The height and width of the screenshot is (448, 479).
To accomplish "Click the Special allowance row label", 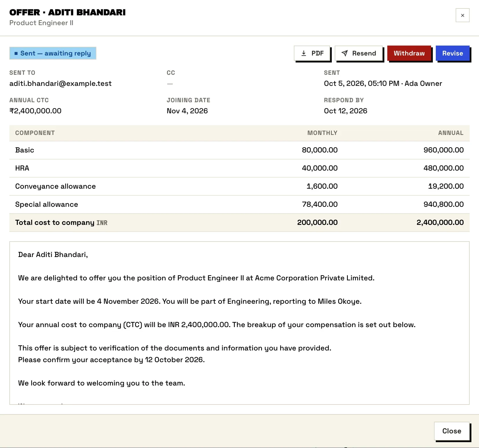I will (47, 204).
